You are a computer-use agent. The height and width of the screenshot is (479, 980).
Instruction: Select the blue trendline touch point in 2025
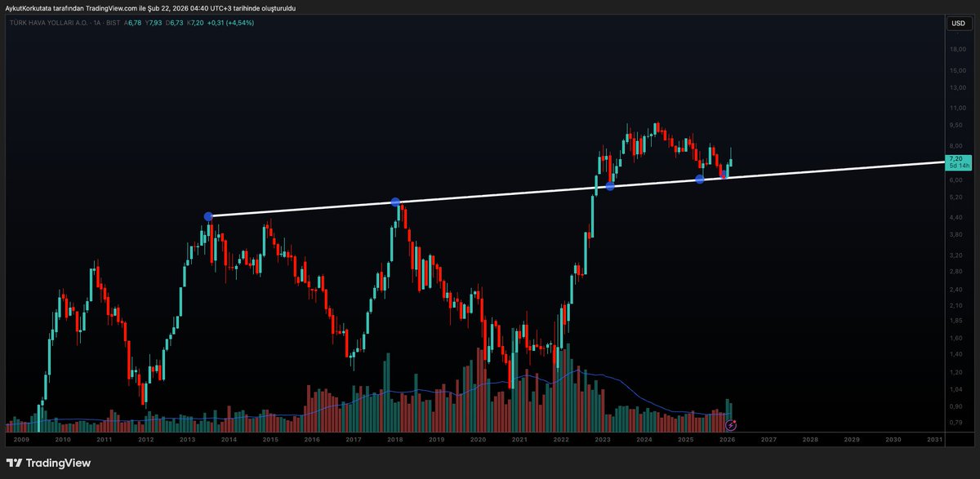point(700,179)
